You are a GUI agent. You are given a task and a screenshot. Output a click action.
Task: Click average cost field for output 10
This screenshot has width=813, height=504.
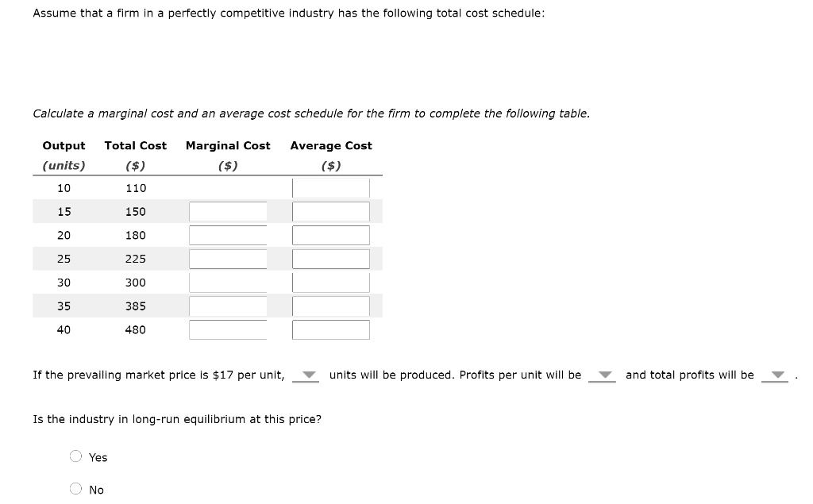pyautogui.click(x=330, y=188)
